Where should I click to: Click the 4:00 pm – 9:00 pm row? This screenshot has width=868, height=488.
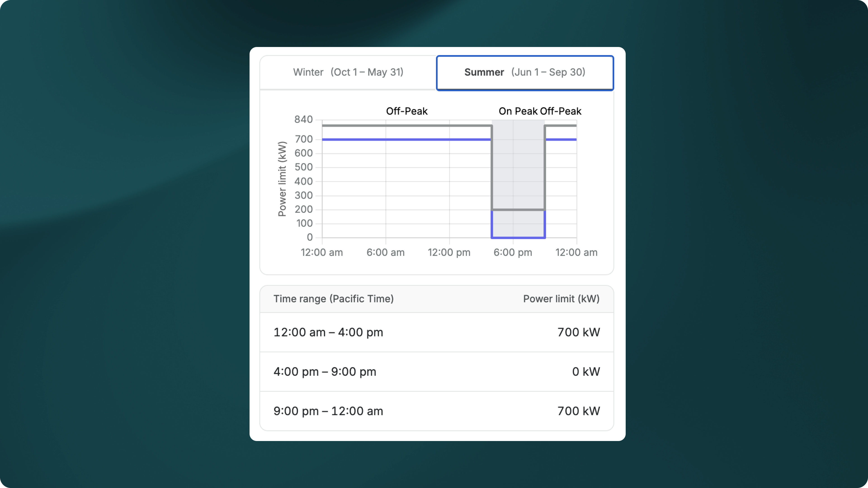[325, 372]
